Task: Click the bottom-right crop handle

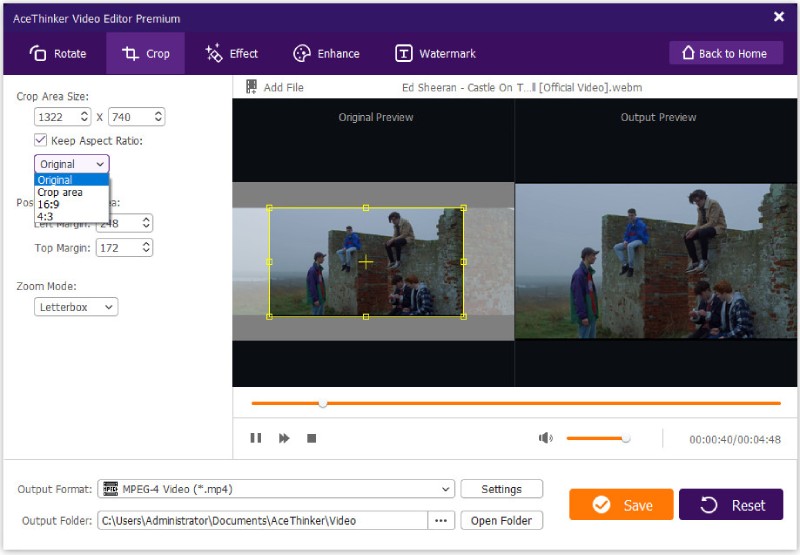Action: click(463, 317)
